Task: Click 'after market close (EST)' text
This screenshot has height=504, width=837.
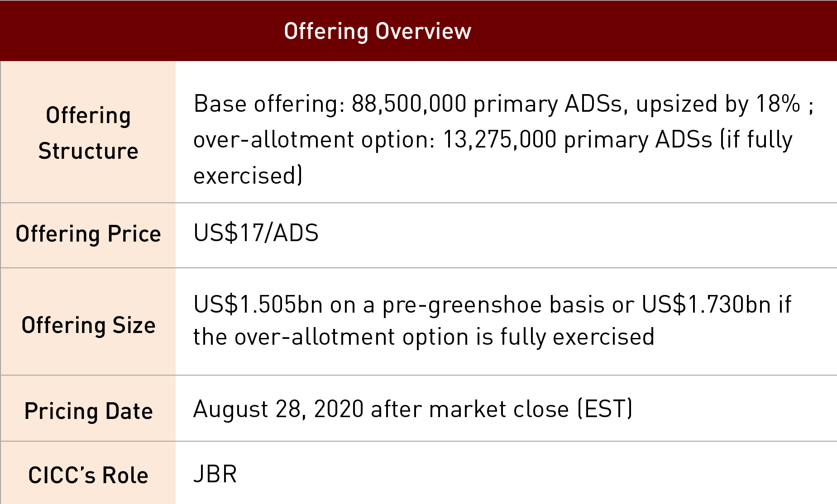Action: [502, 409]
